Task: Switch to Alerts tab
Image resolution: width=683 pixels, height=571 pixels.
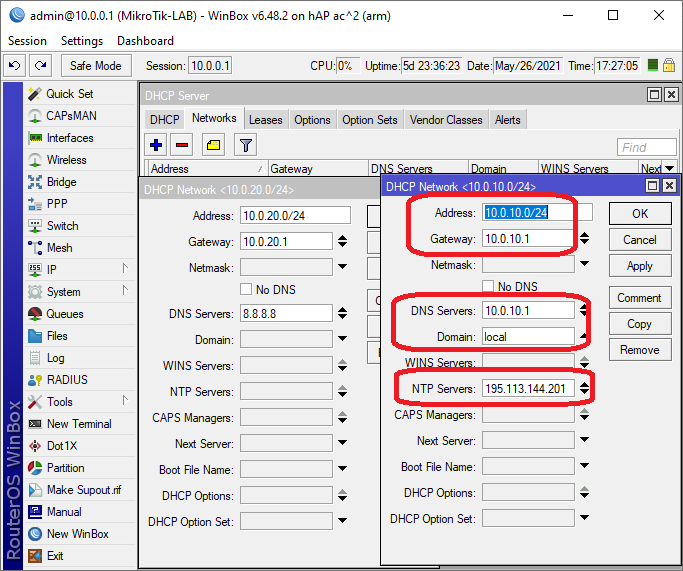Action: click(507, 120)
